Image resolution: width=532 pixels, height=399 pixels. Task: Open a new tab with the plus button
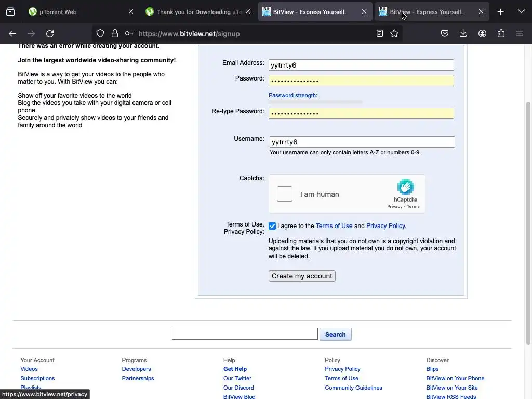[500, 12]
